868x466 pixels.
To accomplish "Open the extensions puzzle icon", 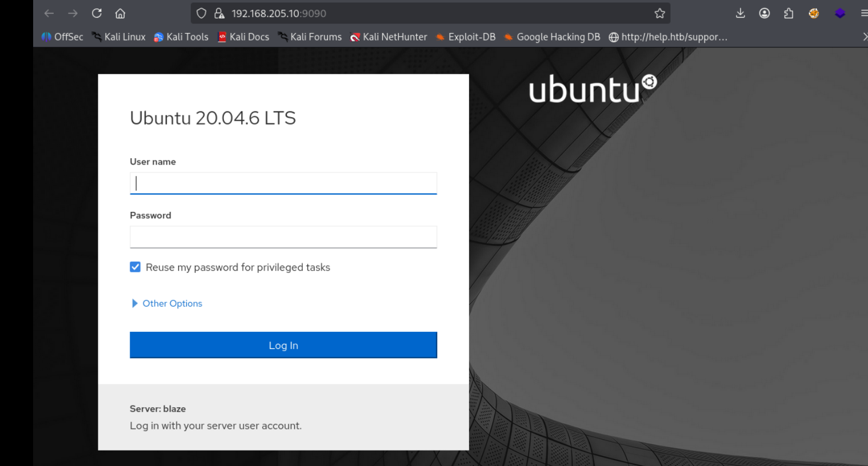I will coord(789,13).
